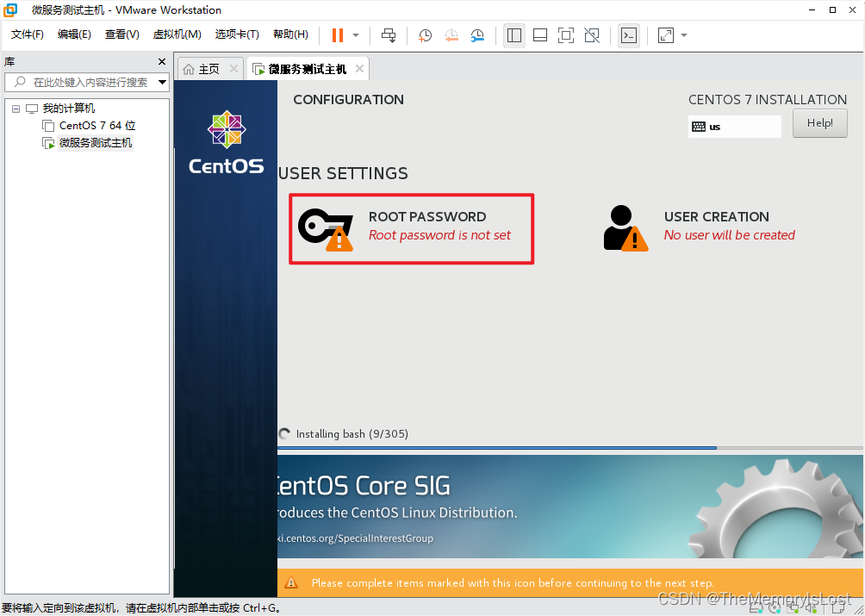
Task: Select 微服务测试主机 in library tree
Action: pyautogui.click(x=96, y=143)
